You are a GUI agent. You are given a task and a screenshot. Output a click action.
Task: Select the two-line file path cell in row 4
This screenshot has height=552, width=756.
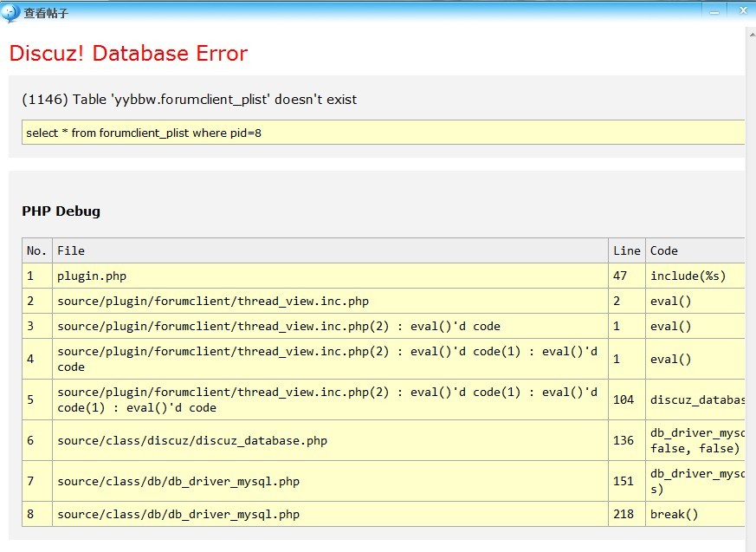[x=330, y=359]
